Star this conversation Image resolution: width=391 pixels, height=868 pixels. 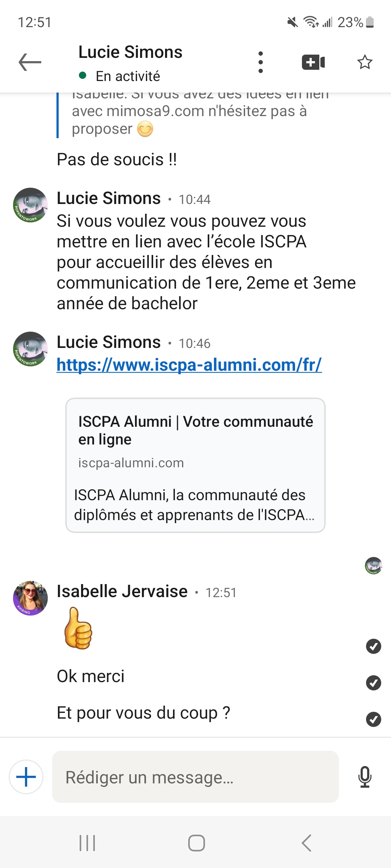click(x=365, y=62)
